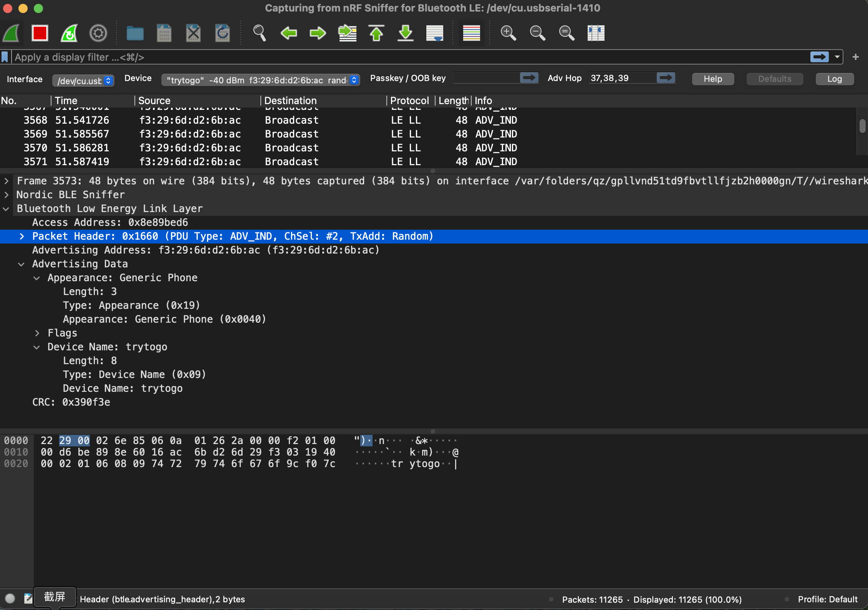
Task: Close this capture file icon
Action: click(193, 33)
